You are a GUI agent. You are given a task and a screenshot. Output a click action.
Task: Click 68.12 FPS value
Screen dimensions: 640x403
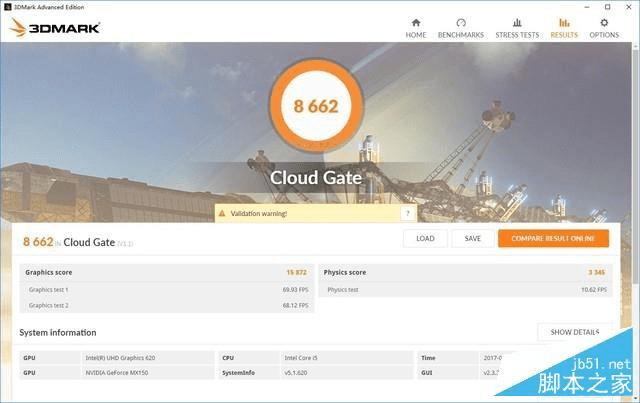(x=296, y=305)
